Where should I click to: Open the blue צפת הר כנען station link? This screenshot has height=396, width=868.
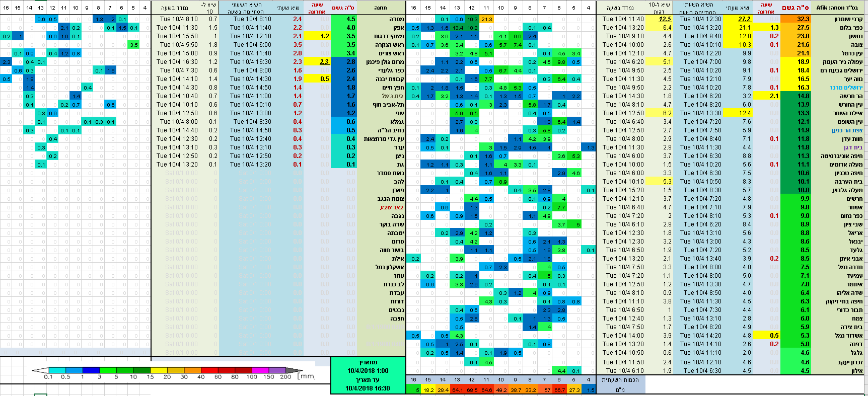click(847, 130)
